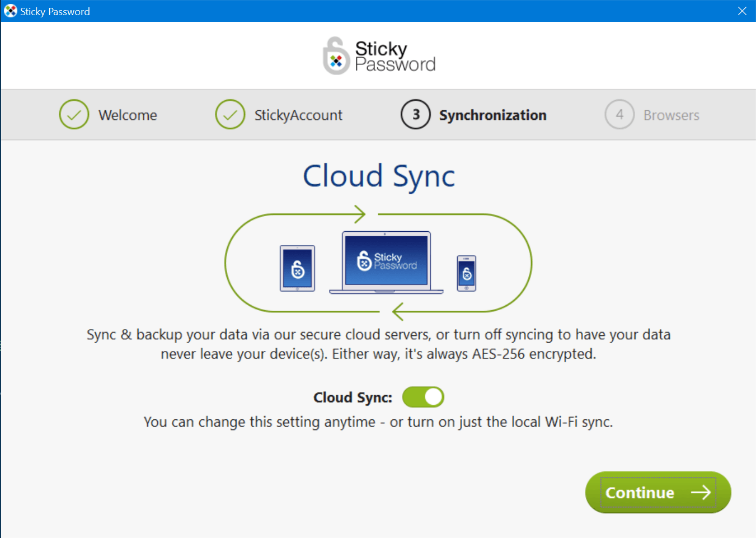Screen dimensions: 756x538
Task: Click the numbered circle 3 for Synchronization
Action: click(x=415, y=114)
